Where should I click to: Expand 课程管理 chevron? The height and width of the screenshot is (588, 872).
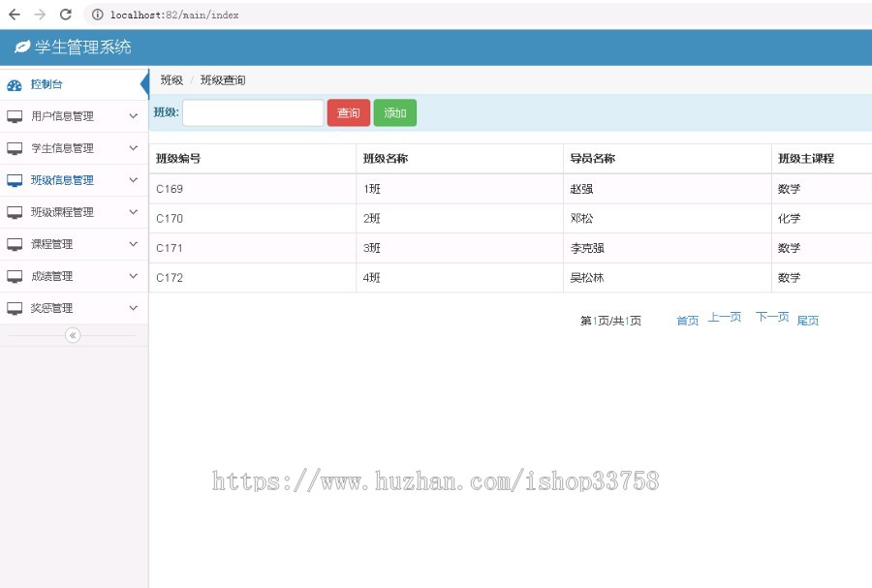pyautogui.click(x=134, y=244)
